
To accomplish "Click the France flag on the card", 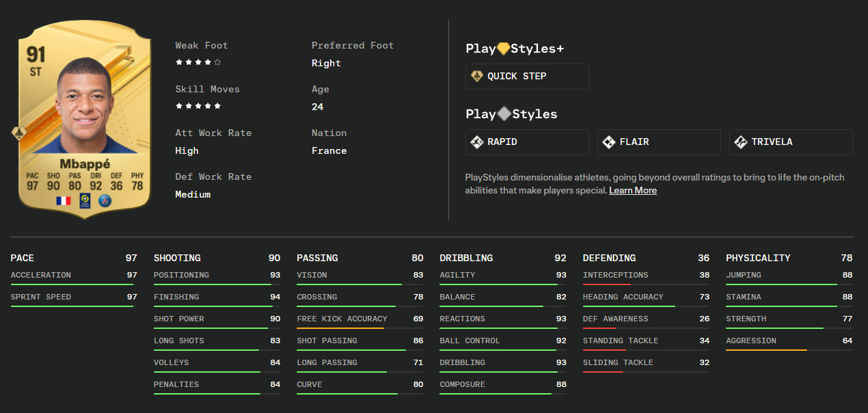I will coord(64,200).
